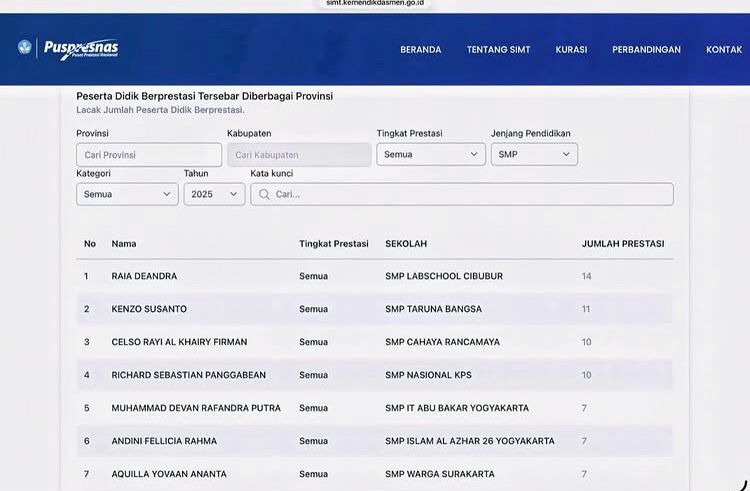This screenshot has width=750, height=491.
Task: Click the browser address bar URL
Action: point(375,4)
